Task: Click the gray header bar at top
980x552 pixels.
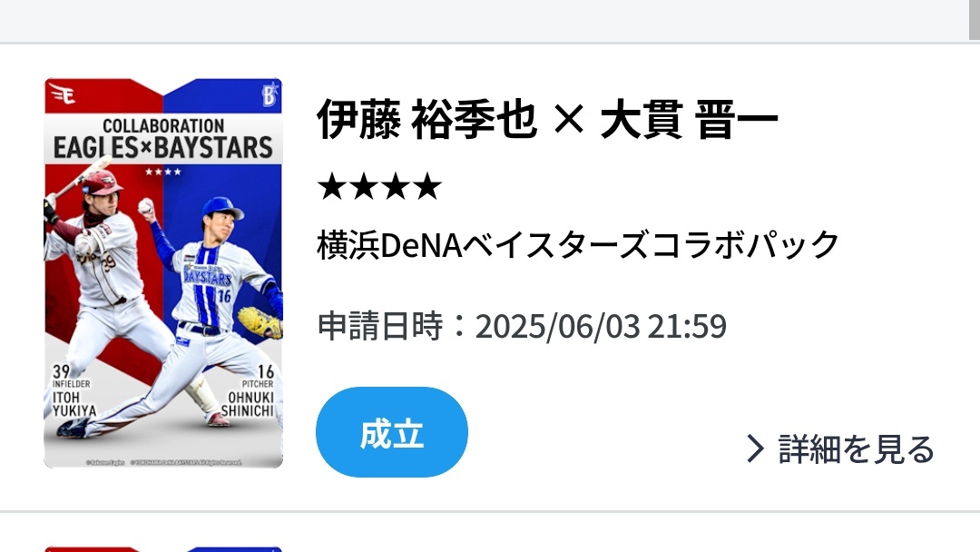Action: click(x=485, y=20)
